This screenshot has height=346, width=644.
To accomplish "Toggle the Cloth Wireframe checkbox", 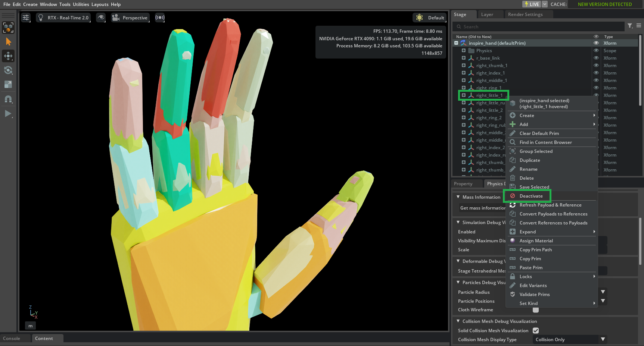I will point(536,310).
